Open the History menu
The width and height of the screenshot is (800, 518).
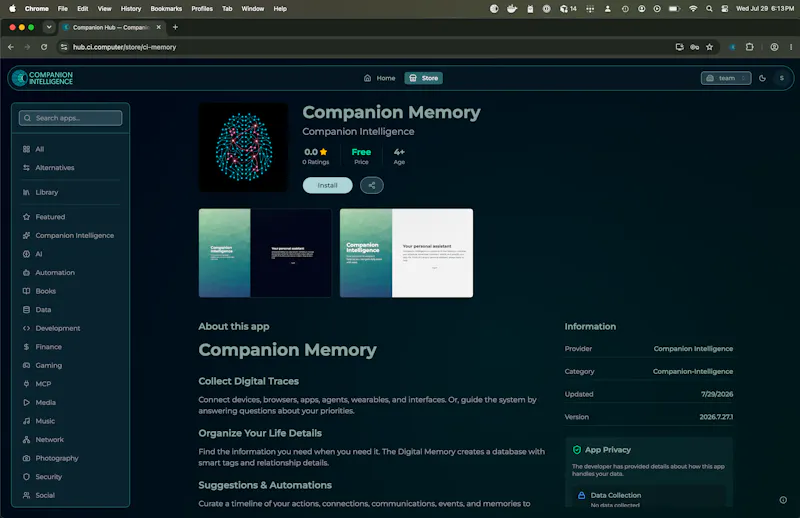coord(131,9)
